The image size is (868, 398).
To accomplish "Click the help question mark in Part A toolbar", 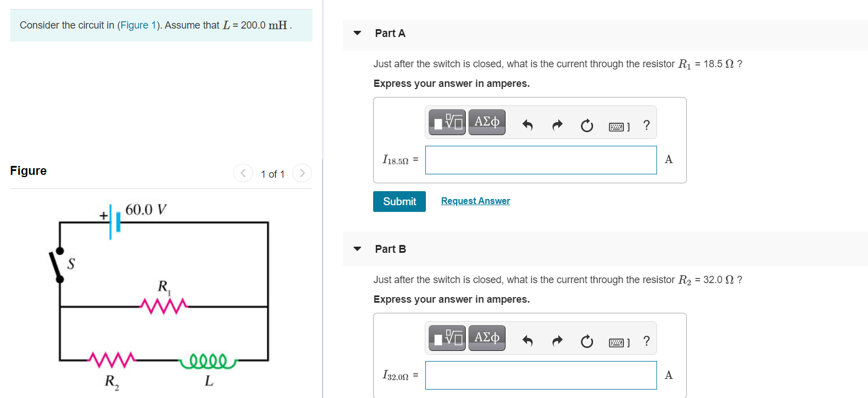I will 646,126.
